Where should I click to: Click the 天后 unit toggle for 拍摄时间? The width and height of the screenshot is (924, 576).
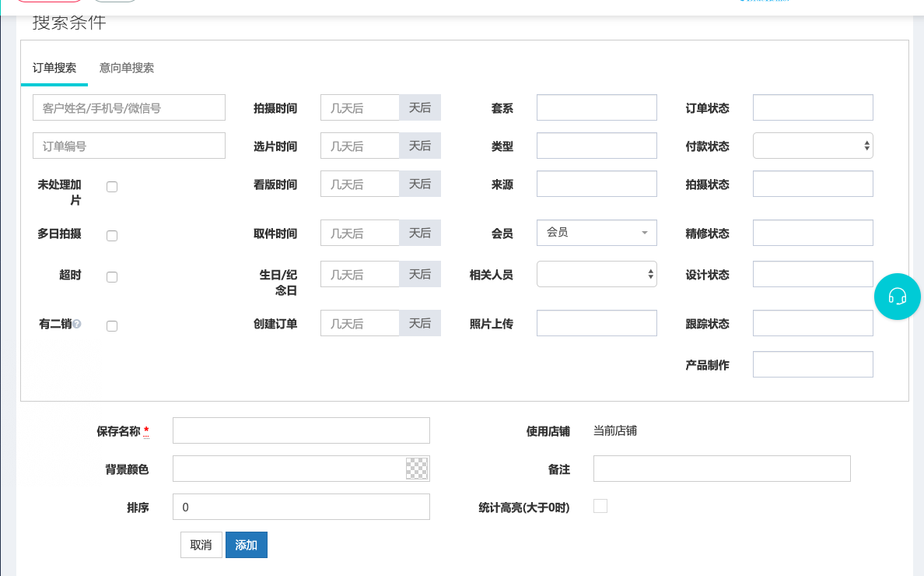click(420, 107)
